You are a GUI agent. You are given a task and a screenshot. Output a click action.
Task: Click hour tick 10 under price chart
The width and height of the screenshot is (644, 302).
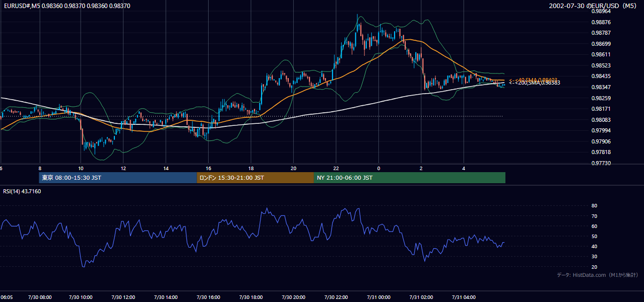81,168
